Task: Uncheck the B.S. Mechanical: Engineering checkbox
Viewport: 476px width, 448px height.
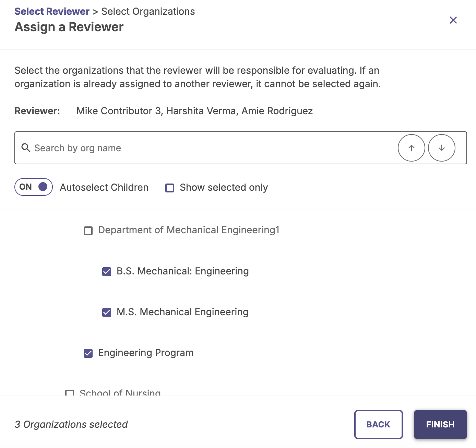Action: pos(107,272)
